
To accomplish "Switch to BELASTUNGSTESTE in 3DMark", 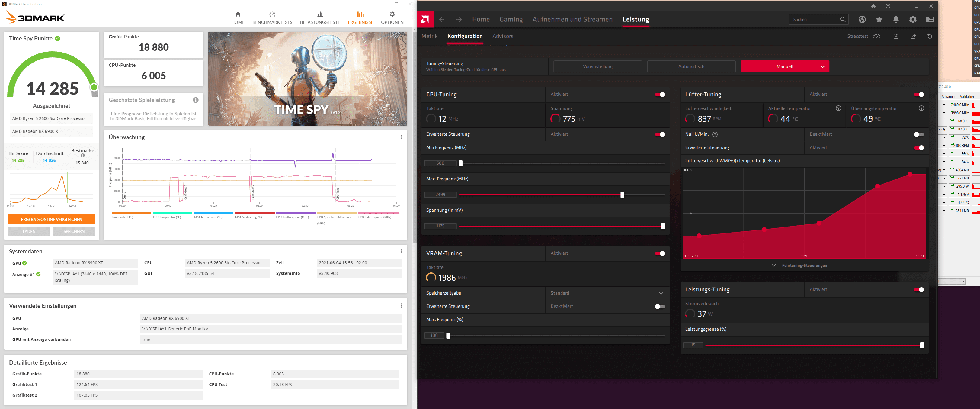I will (320, 18).
